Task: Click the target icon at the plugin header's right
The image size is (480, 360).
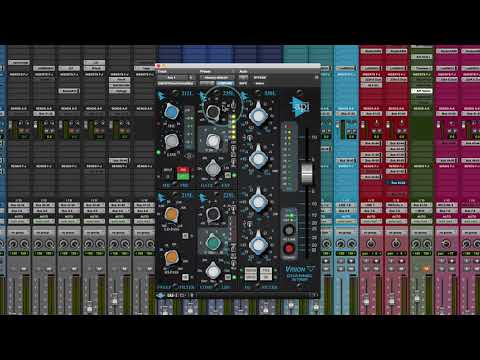Action: (316, 77)
